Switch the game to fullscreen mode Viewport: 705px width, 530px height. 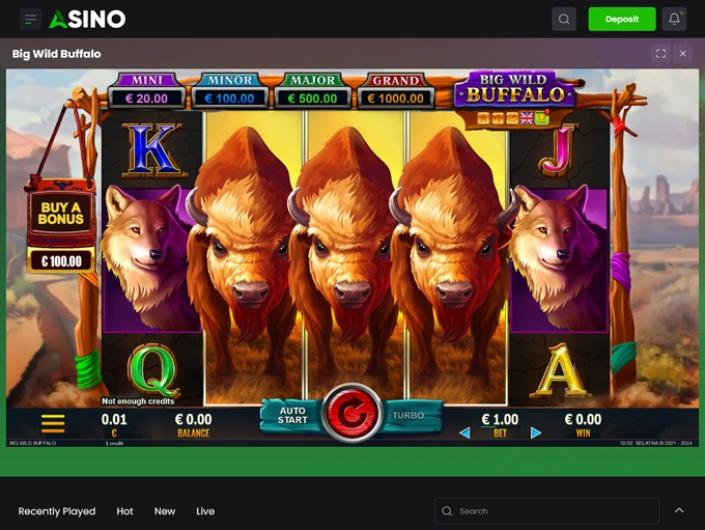point(660,54)
